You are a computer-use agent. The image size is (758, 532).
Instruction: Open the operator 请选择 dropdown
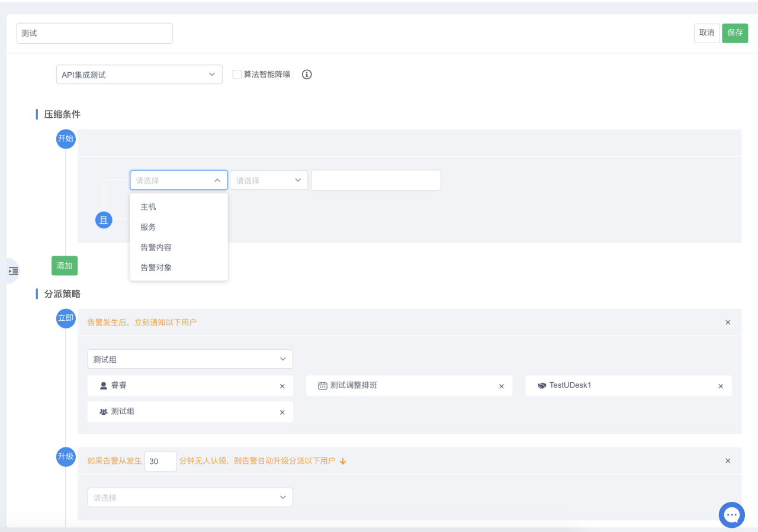[x=269, y=180]
